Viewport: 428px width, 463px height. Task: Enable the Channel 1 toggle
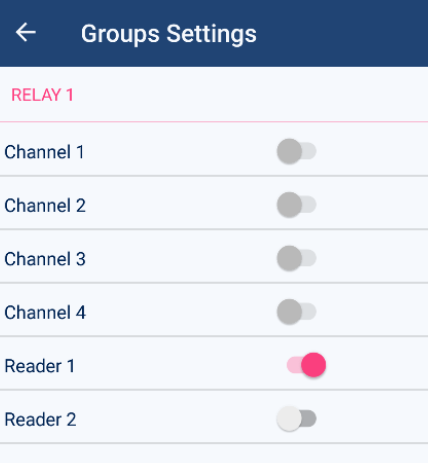(x=296, y=151)
